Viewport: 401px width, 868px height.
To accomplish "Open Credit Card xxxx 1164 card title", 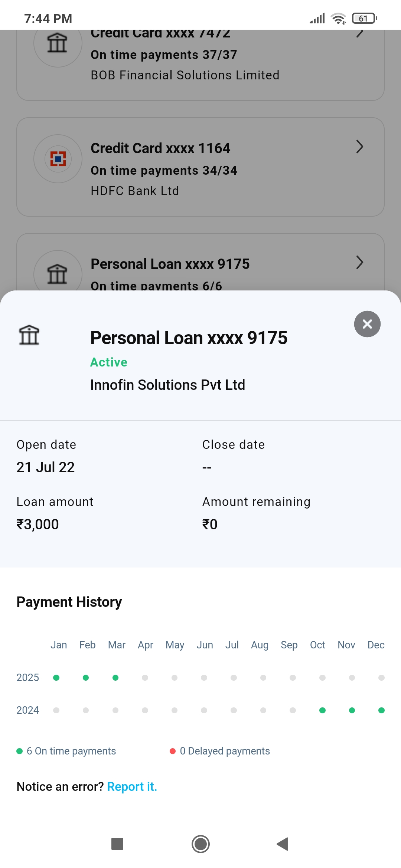I will [x=160, y=148].
